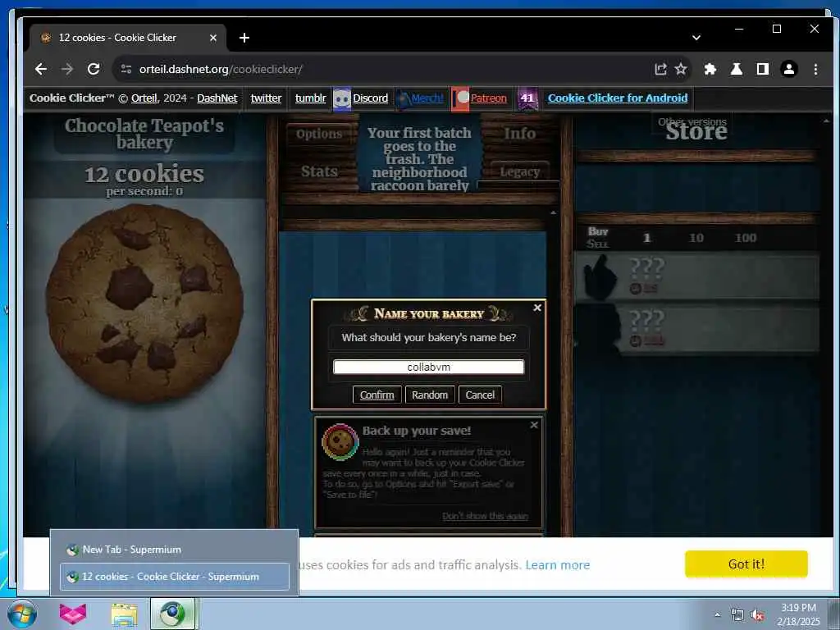Click the network tray icon

tap(737, 615)
